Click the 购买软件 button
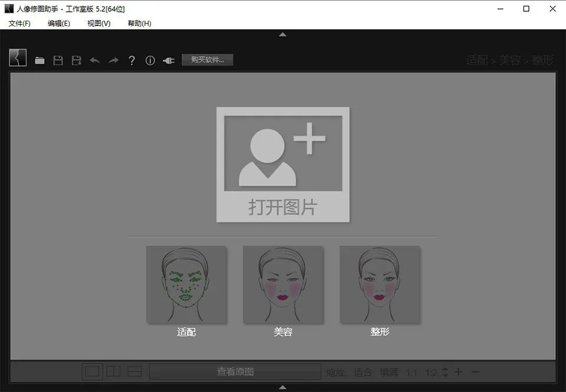Screen dimensions: 566x392 (208, 60)
